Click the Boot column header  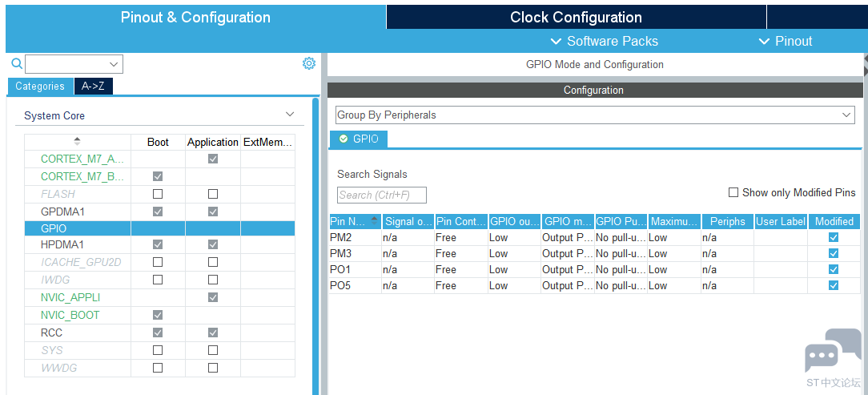[158, 142]
